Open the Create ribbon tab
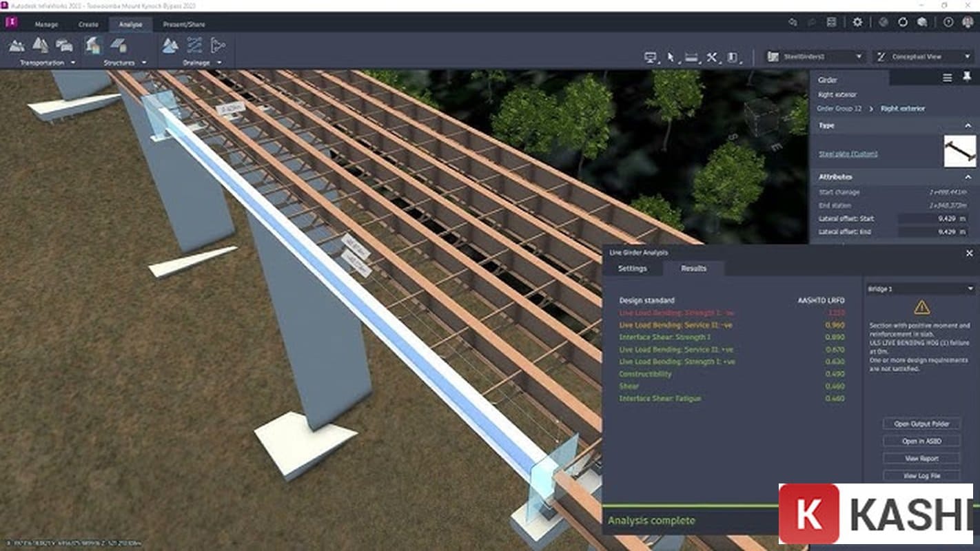Viewport: 980px width, 551px height. coord(88,24)
